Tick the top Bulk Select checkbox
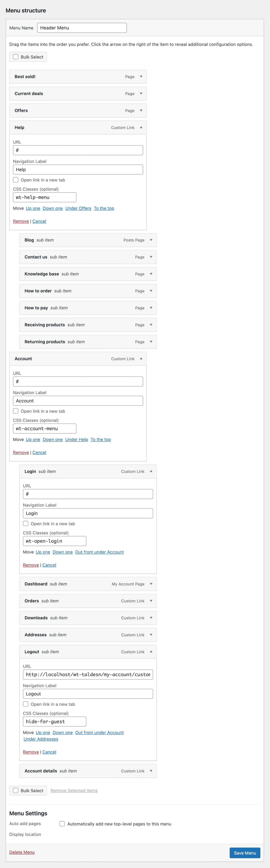Image resolution: width=270 pixels, height=868 pixels. (16, 57)
